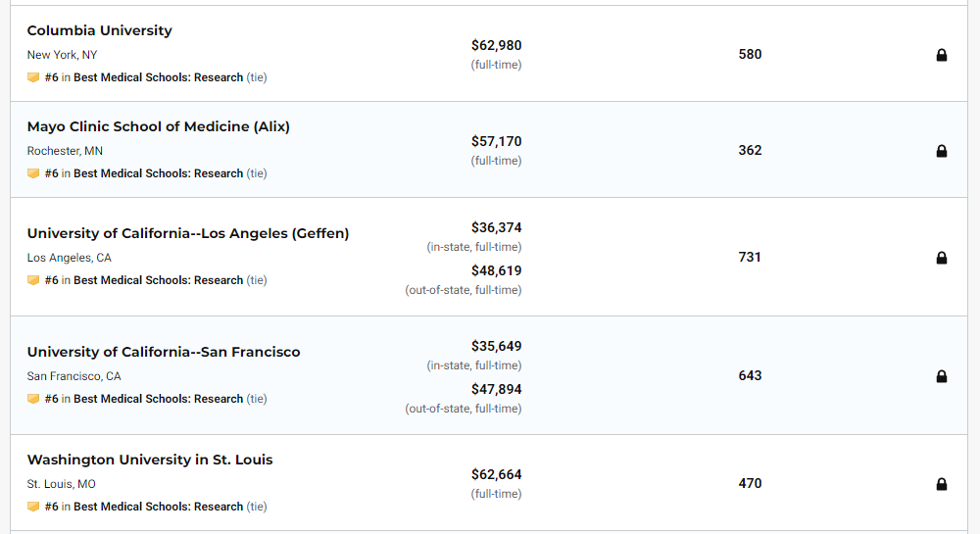
Task: Click the lock icon for UC San Francisco
Action: tap(942, 376)
